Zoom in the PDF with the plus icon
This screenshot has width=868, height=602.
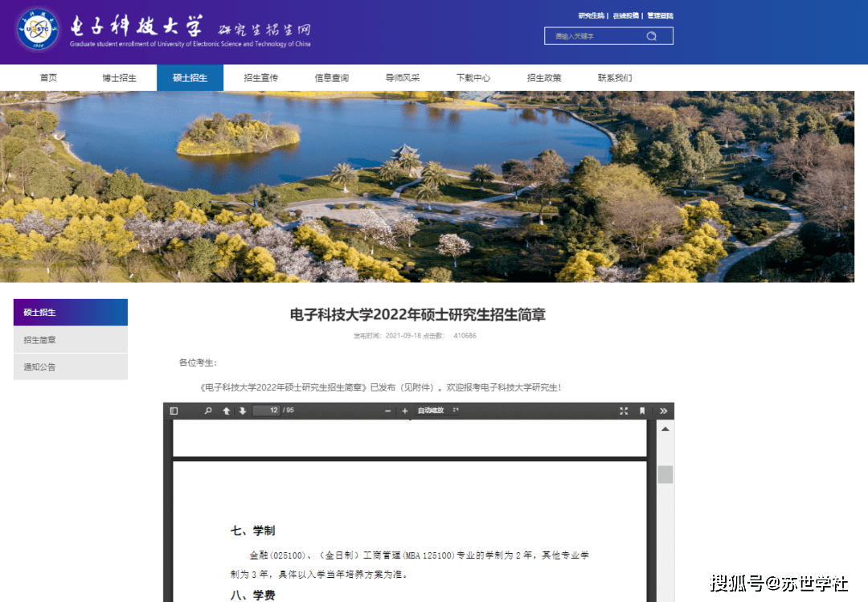pos(405,411)
